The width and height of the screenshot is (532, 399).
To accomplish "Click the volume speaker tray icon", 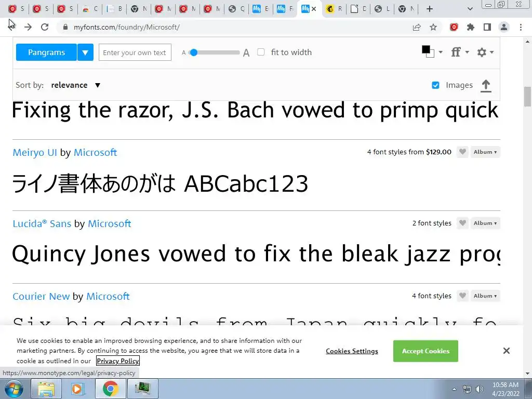I will click(x=480, y=389).
